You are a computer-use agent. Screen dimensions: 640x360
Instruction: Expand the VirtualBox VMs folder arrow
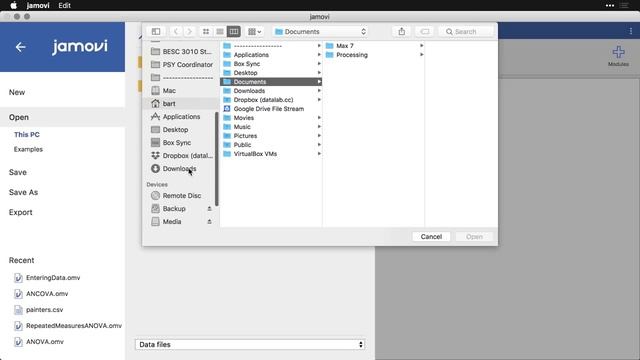click(x=319, y=153)
